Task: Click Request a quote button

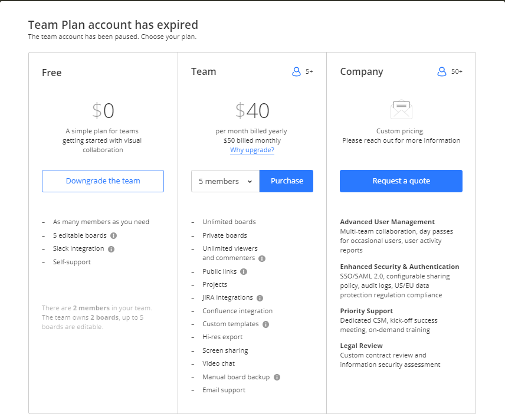Action: point(401,181)
